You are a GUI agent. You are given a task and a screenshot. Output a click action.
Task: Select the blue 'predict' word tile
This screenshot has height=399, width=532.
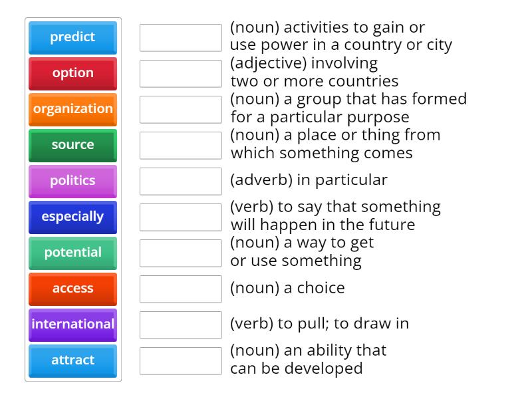tap(72, 37)
